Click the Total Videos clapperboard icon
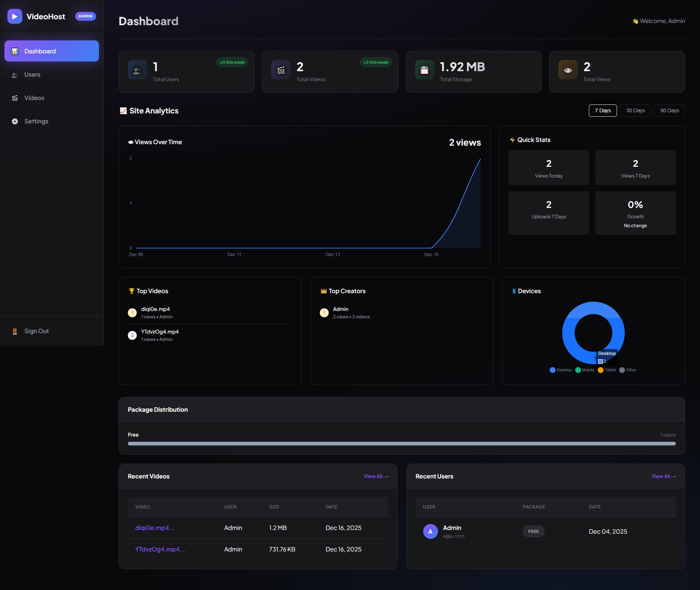Viewport: 700px width, 590px height. pyautogui.click(x=281, y=70)
